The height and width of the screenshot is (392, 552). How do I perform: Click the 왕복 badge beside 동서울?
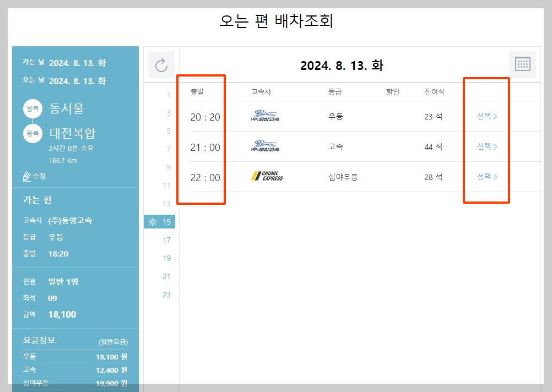[33, 108]
